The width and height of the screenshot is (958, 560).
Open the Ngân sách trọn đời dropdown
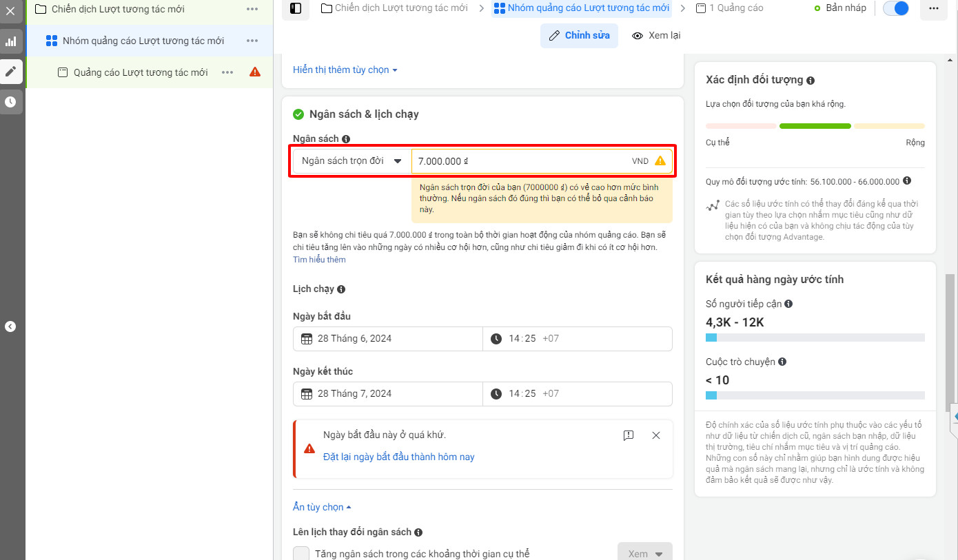[352, 161]
